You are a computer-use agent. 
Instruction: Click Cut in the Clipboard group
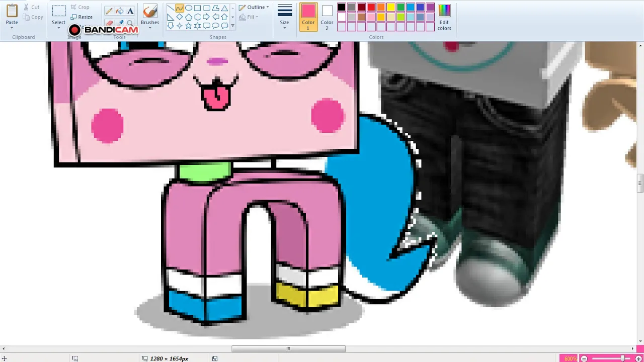click(32, 7)
